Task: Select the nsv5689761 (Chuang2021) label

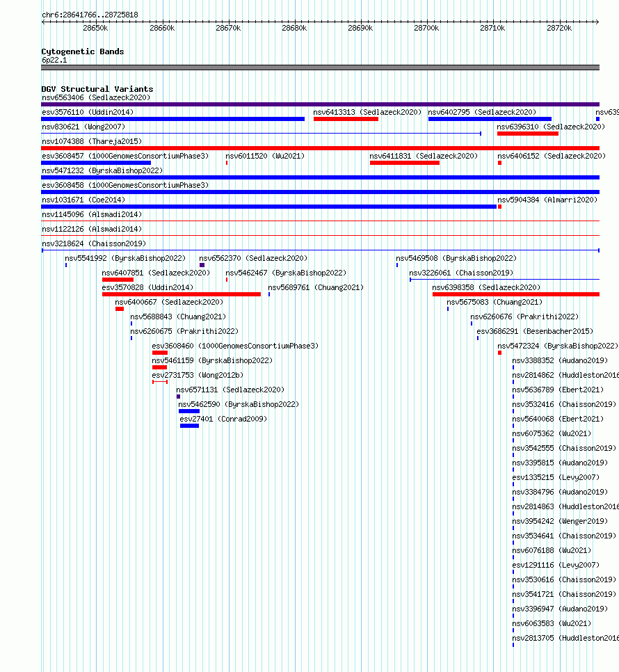Action: tap(316, 287)
